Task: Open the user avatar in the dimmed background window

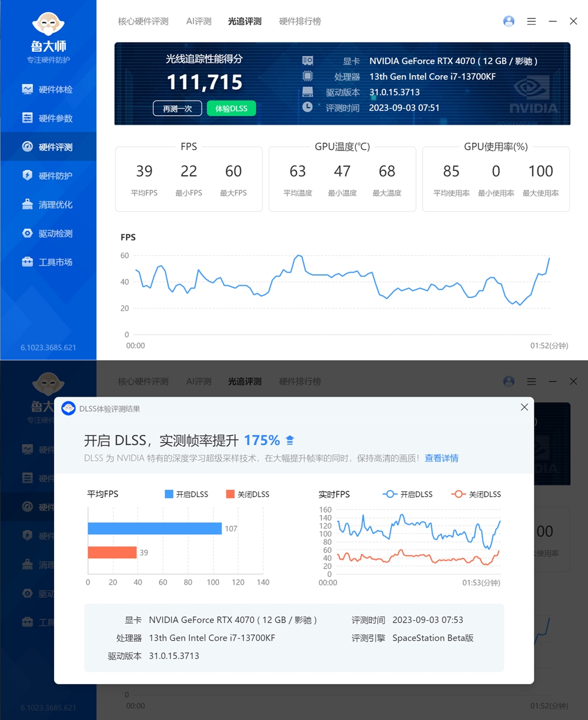Action: tap(509, 381)
